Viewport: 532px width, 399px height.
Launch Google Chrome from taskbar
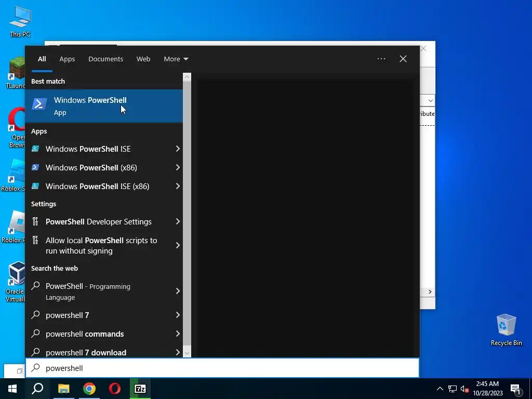89,389
